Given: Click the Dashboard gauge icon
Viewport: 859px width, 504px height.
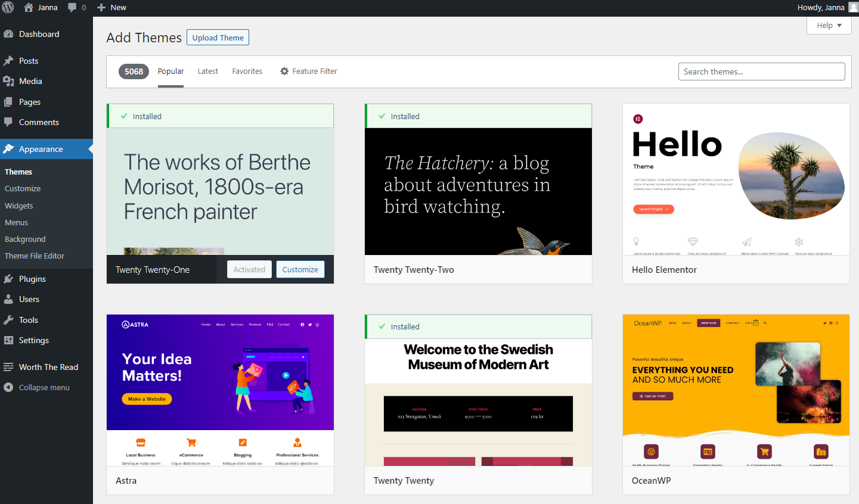Looking at the screenshot, I should click(8, 34).
